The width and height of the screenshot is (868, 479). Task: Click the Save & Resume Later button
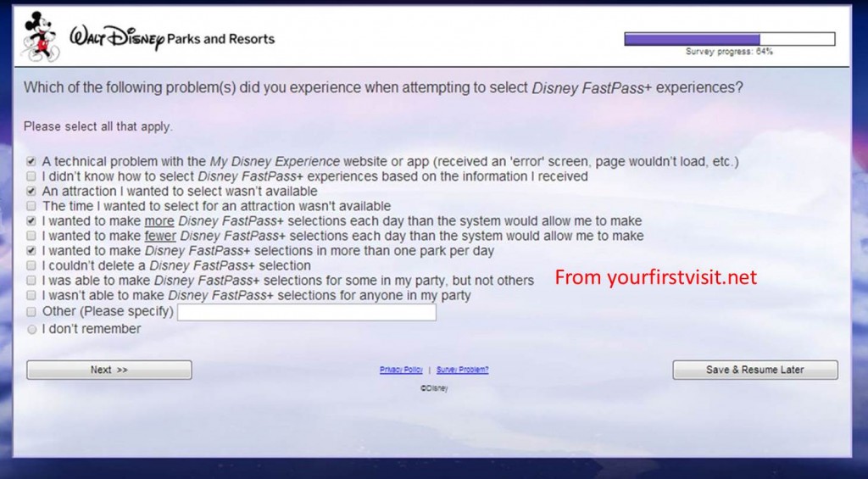point(755,370)
